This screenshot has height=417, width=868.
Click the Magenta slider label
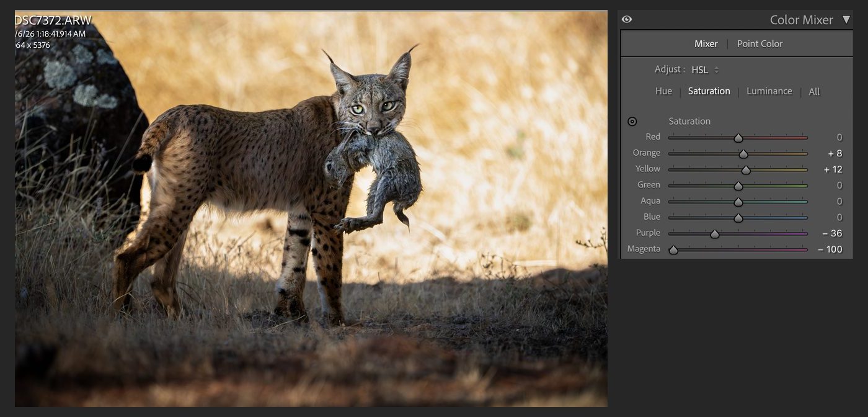click(x=644, y=249)
